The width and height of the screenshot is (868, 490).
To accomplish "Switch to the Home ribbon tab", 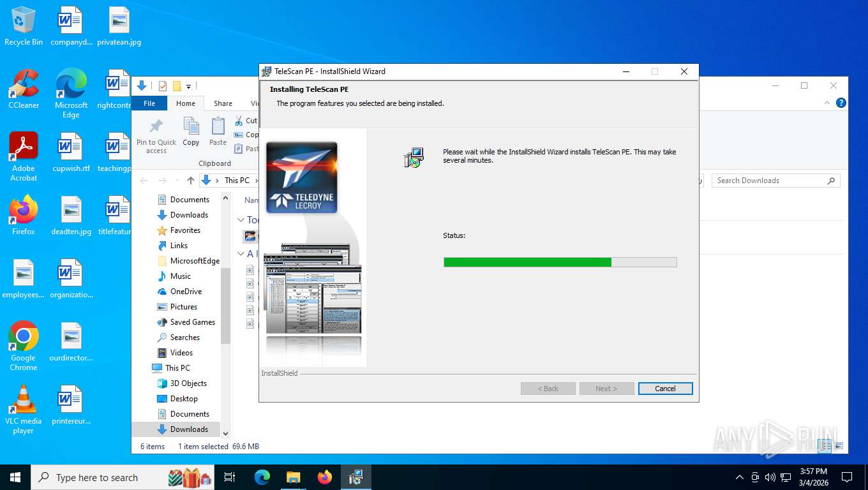I will click(x=186, y=103).
